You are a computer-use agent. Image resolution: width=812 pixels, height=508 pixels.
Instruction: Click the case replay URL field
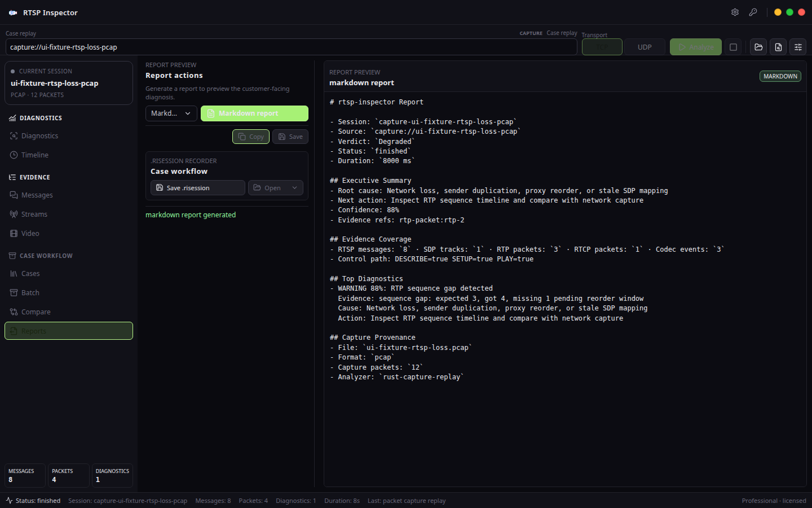pyautogui.click(x=292, y=47)
